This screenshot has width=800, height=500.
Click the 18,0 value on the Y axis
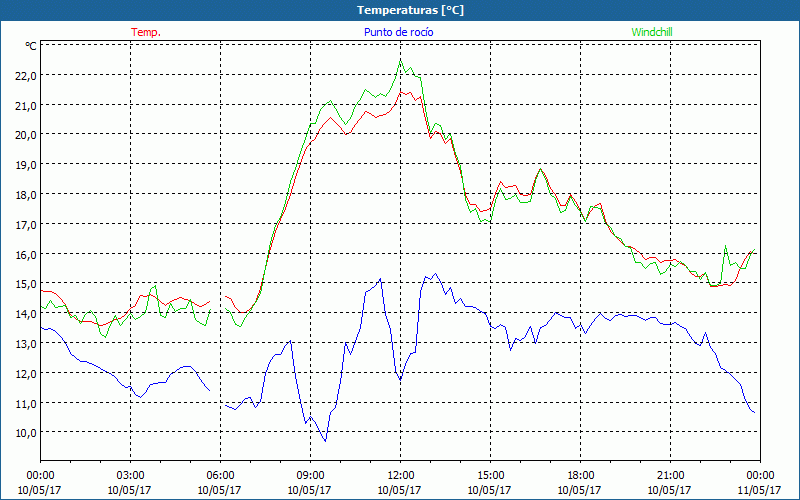tap(28, 194)
